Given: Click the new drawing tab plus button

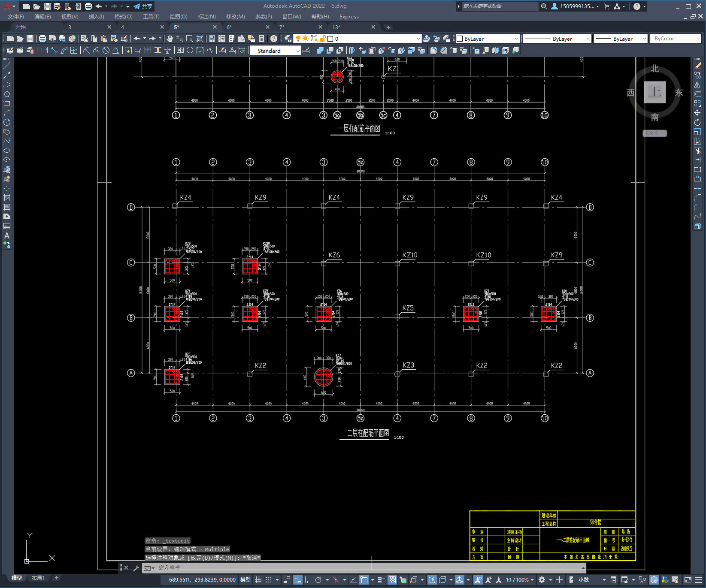Looking at the screenshot, I should click(x=388, y=27).
